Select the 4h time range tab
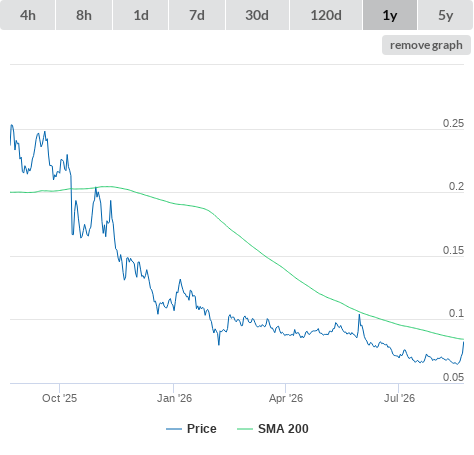Viewport: 474px width, 455px height. click(x=28, y=15)
